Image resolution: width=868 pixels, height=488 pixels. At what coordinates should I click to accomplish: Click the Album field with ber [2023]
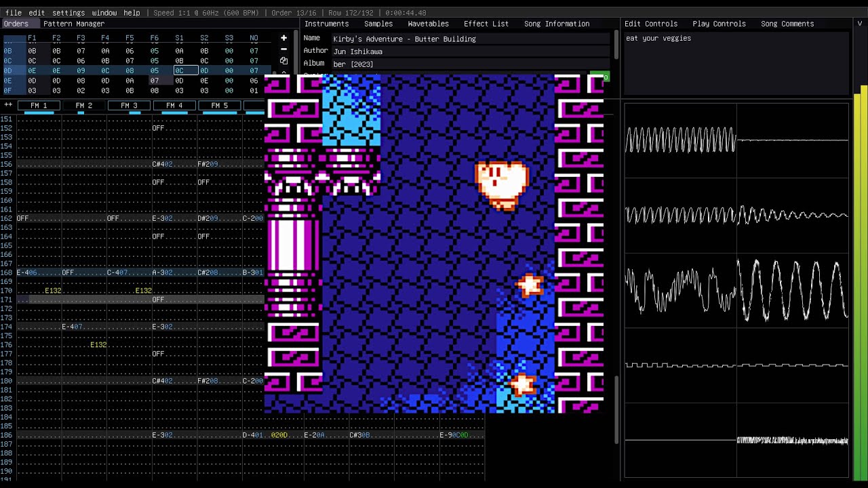[x=471, y=64]
